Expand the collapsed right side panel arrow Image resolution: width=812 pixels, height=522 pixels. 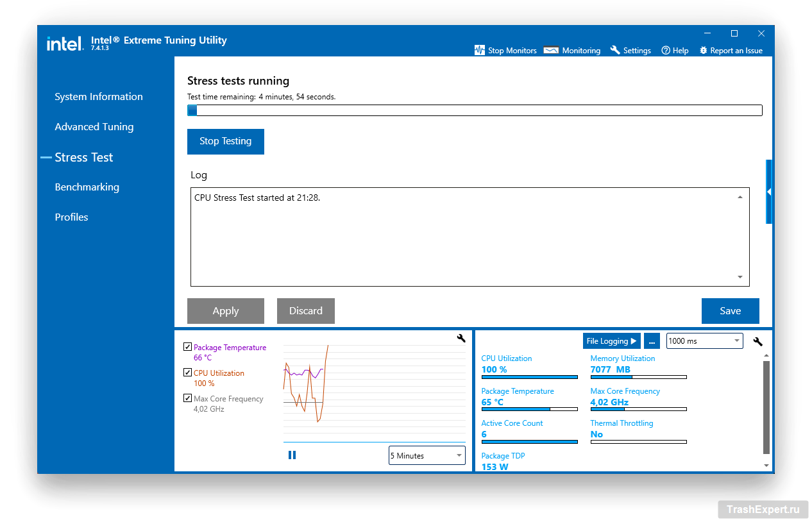[769, 192]
